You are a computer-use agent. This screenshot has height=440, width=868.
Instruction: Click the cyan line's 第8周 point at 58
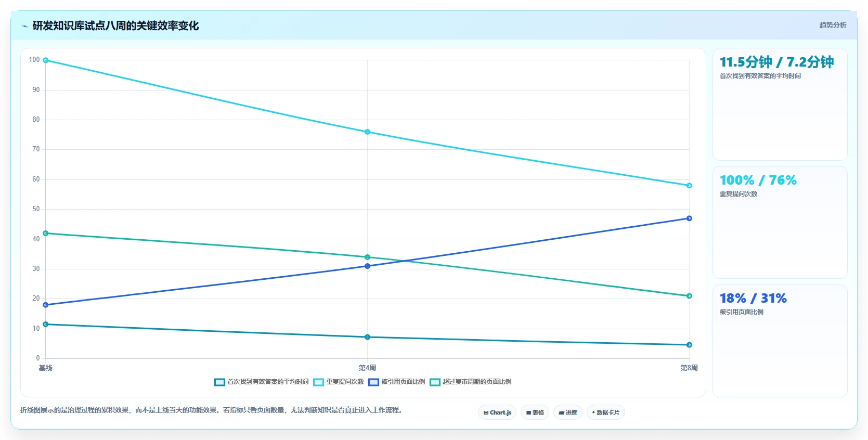point(689,186)
